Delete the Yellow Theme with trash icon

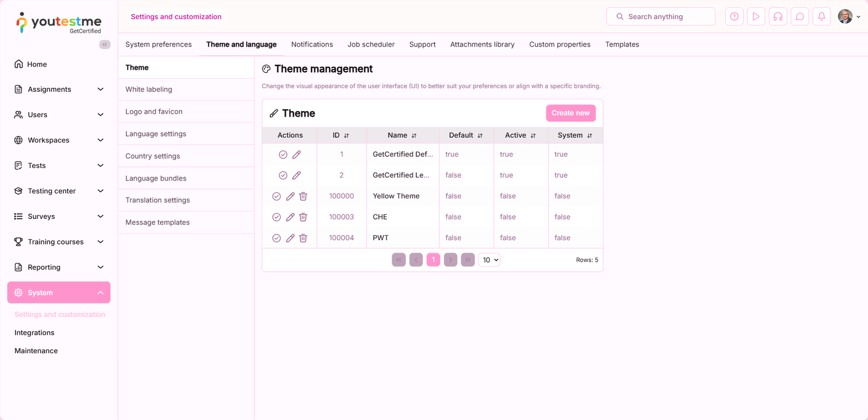[303, 196]
